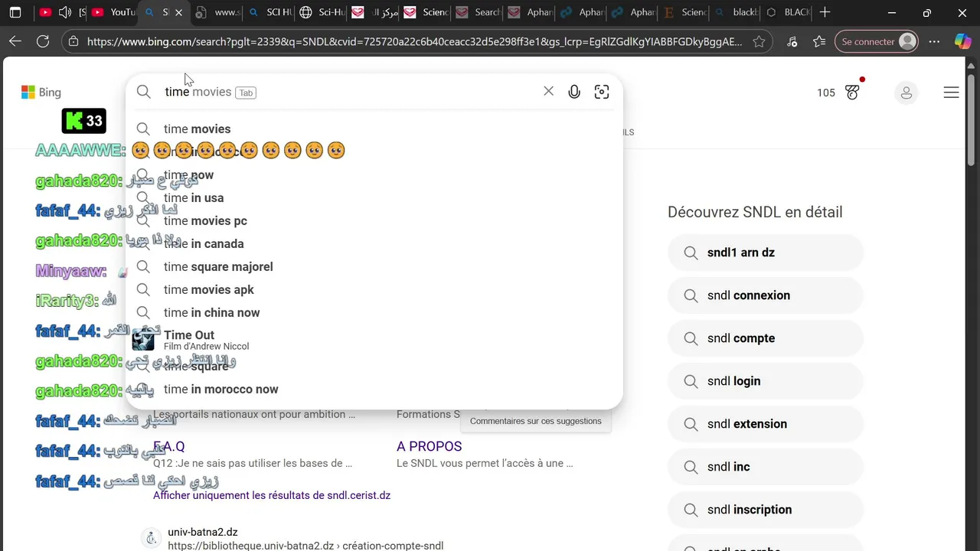Open visual search camera icon
Image resolution: width=980 pixels, height=551 pixels.
pyautogui.click(x=602, y=92)
